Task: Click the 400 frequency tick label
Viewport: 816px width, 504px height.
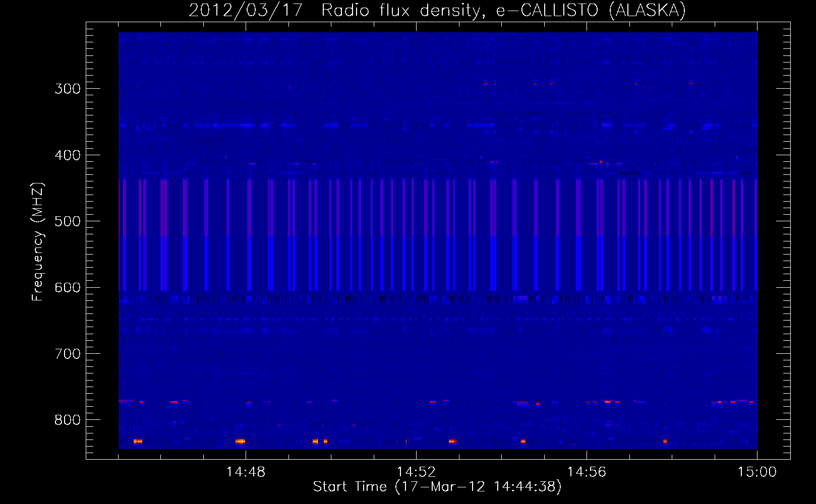Action: point(68,155)
